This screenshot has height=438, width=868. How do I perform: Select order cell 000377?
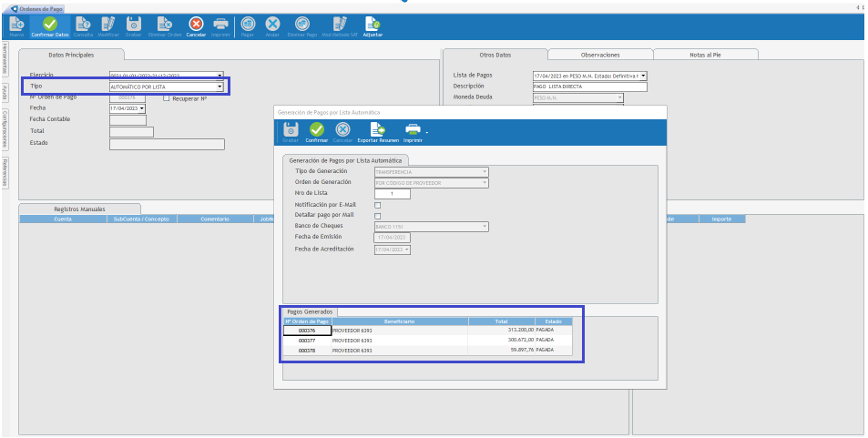click(x=307, y=340)
